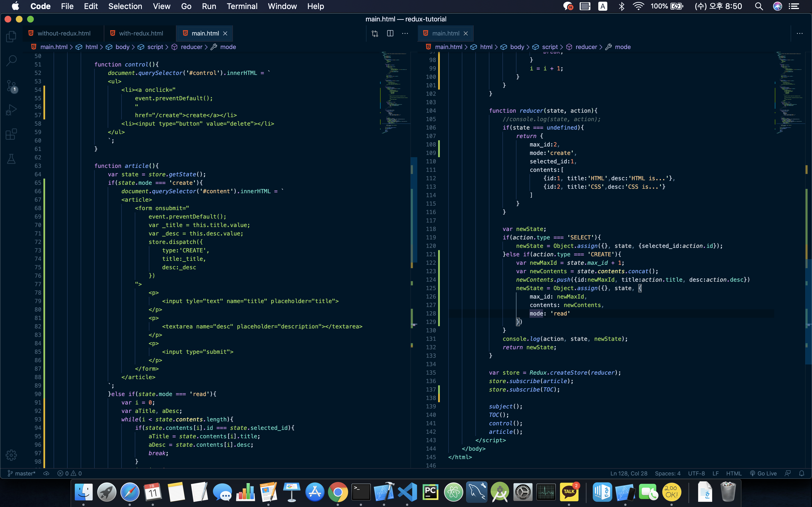Image resolution: width=812 pixels, height=507 pixels.
Task: Open left editor More Actions ellipsis
Action: 405,33
